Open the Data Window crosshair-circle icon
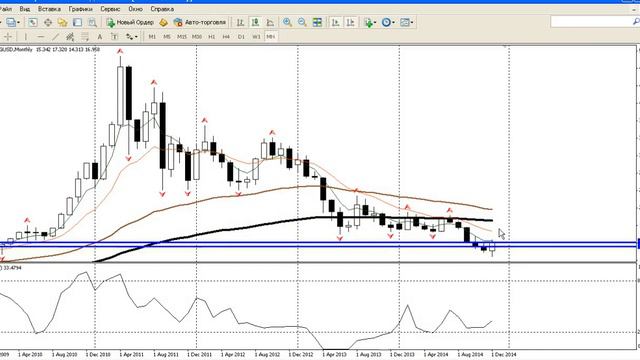 (48, 22)
